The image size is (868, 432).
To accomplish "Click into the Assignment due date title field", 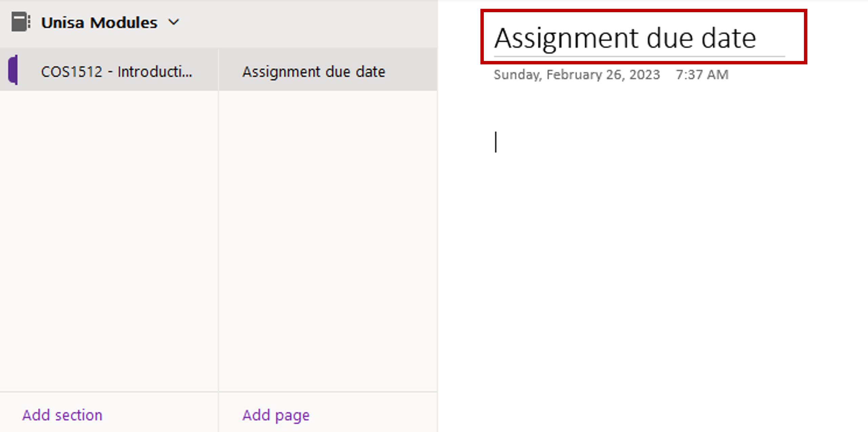I will click(x=625, y=38).
